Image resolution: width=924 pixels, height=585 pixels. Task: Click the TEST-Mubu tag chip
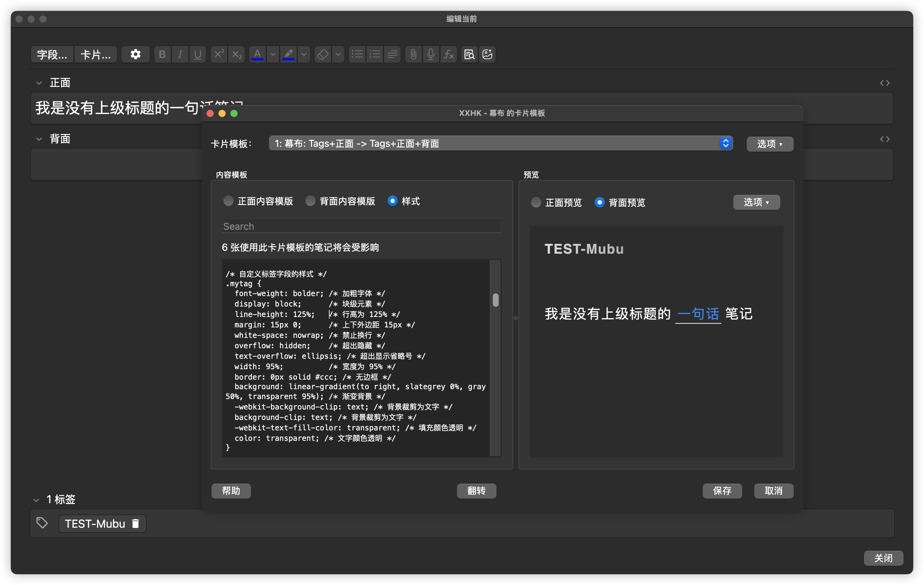[102, 524]
